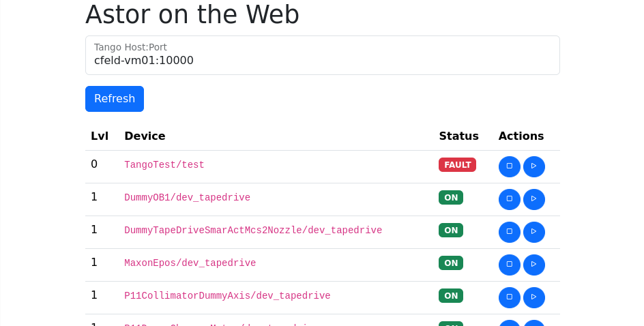This screenshot has height=326, width=644.
Task: Stop the MaxonEpos/dev_tapedrive server
Action: click(x=510, y=265)
